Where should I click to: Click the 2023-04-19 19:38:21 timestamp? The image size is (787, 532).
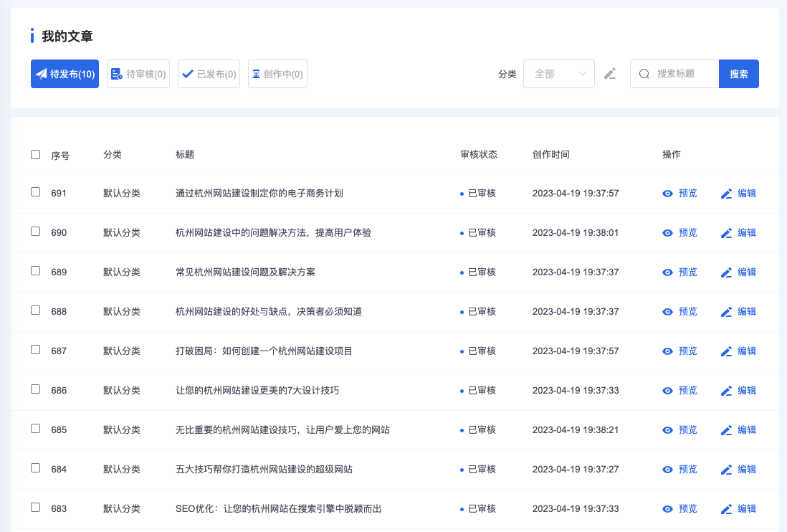point(576,430)
